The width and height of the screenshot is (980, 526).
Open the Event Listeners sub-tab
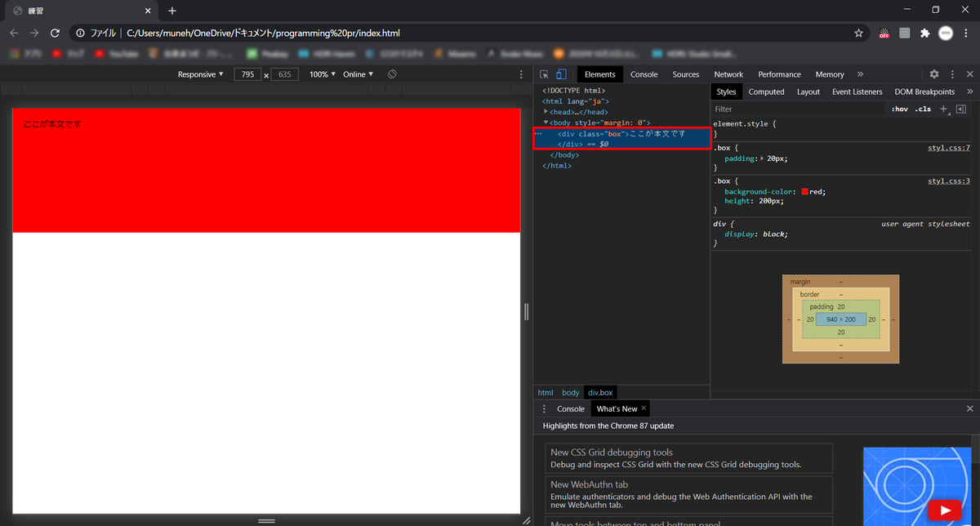(857, 91)
